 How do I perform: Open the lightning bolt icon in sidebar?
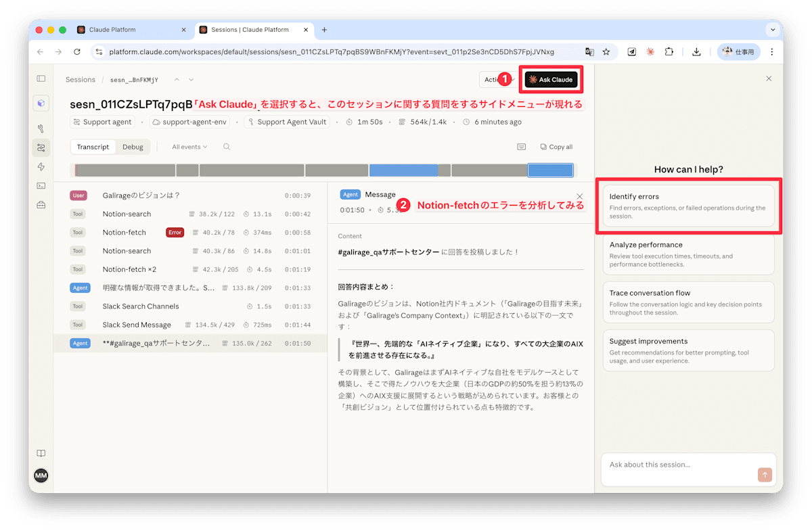(41, 166)
